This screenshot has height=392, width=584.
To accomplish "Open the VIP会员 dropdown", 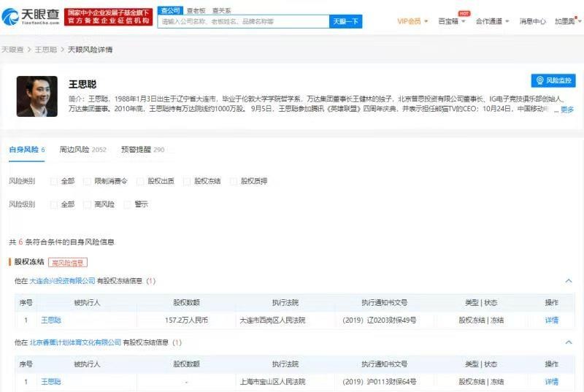I will tap(412, 21).
